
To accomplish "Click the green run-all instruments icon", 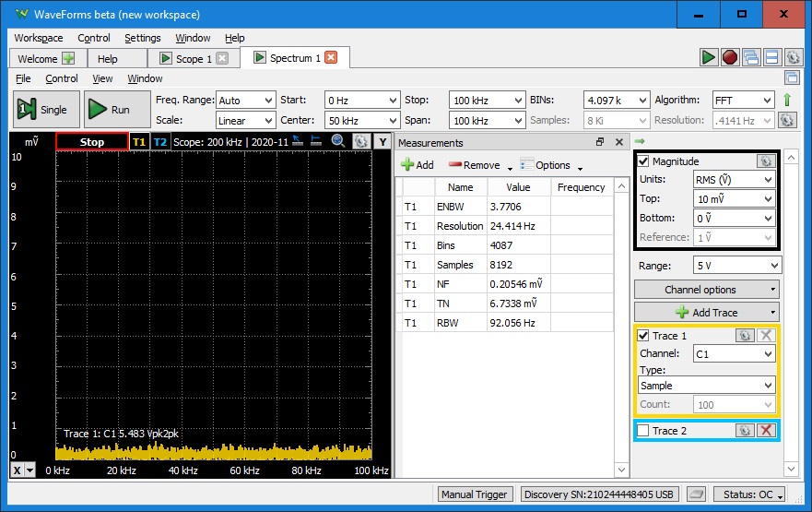I will [x=708, y=58].
